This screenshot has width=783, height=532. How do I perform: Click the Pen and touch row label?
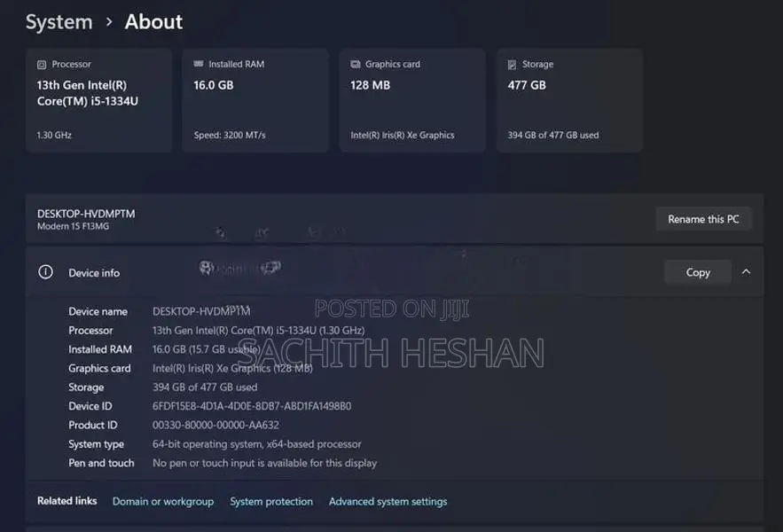click(x=101, y=463)
